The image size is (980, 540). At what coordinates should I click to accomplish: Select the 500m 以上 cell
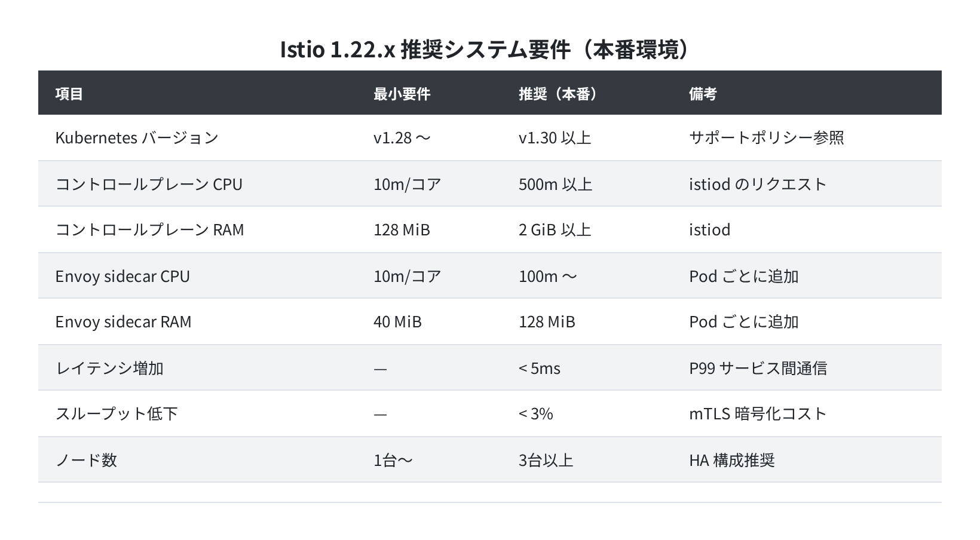click(x=556, y=184)
